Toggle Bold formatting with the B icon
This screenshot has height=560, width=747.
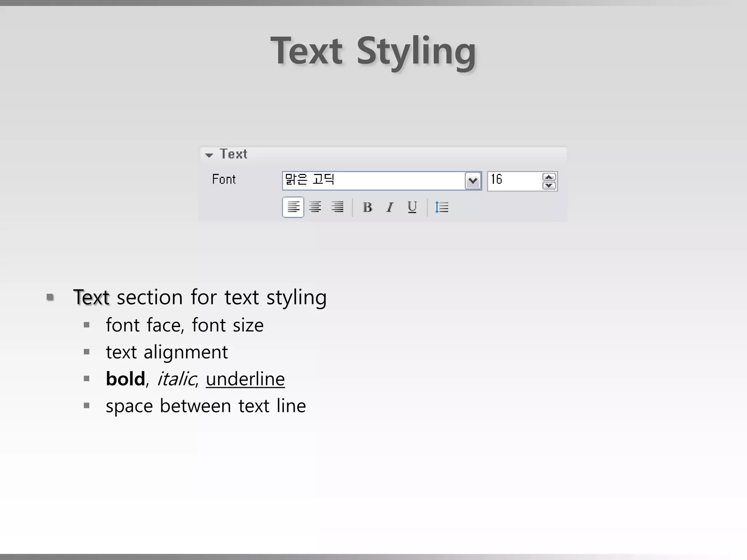(x=367, y=207)
